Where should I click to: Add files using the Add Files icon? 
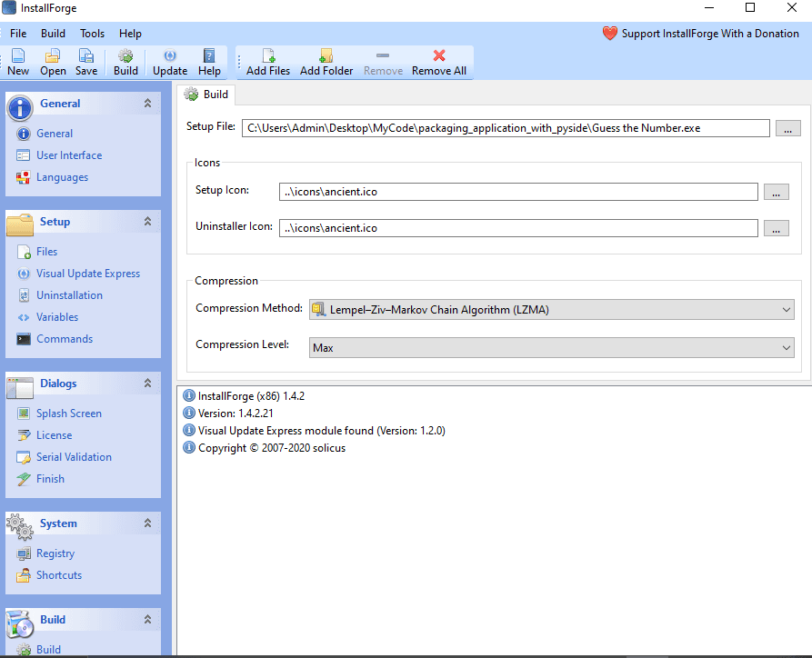tap(266, 62)
